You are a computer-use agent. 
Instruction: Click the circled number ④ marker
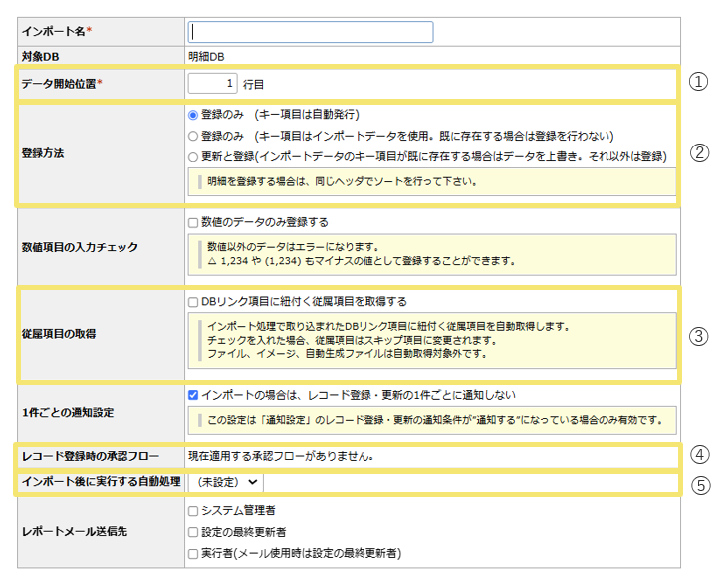click(699, 455)
